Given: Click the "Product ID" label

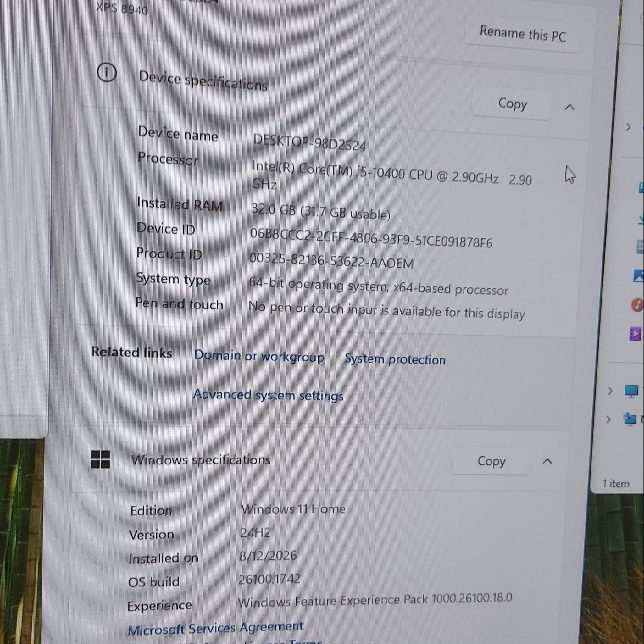Looking at the screenshot, I should click(x=169, y=253).
